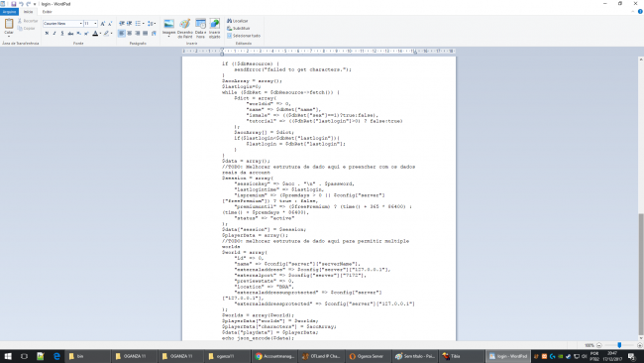Shrink the font size with the smaller A
Viewport: 644px width, 363px height.
pos(110,24)
